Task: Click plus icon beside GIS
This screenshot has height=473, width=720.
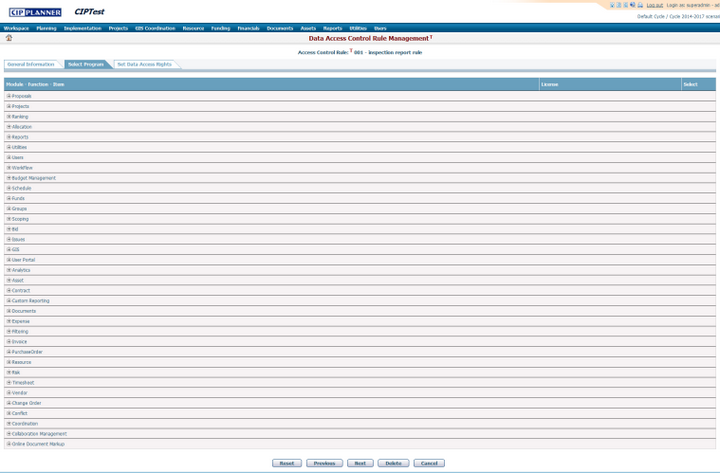Action: 9,250
